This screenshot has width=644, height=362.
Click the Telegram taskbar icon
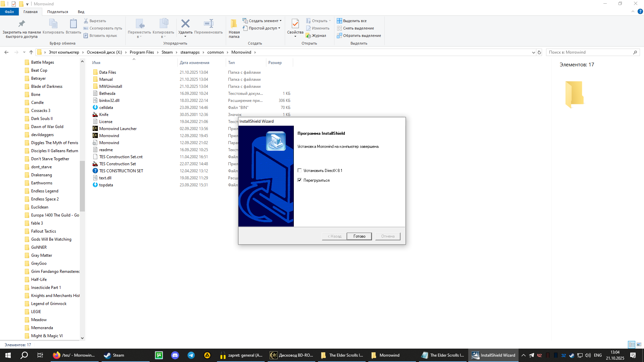pyautogui.click(x=191, y=355)
